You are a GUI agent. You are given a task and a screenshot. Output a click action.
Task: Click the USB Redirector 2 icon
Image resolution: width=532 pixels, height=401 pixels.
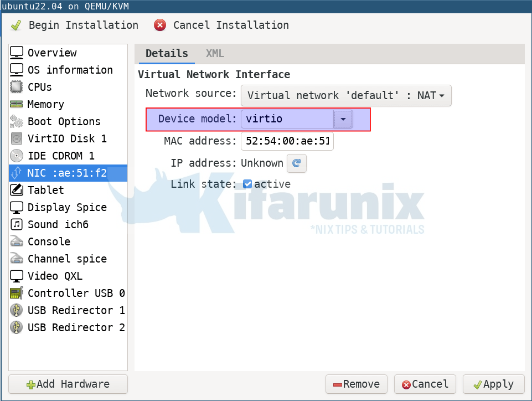[16, 327]
